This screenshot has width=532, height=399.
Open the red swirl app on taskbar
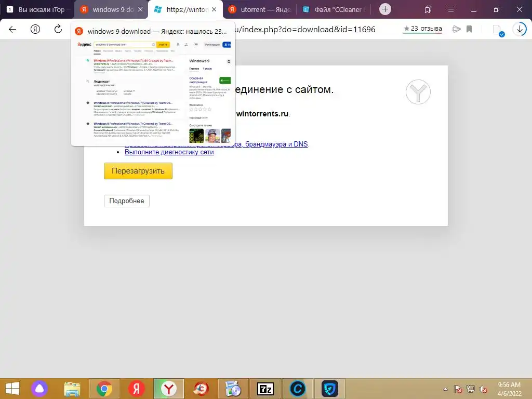point(201,389)
